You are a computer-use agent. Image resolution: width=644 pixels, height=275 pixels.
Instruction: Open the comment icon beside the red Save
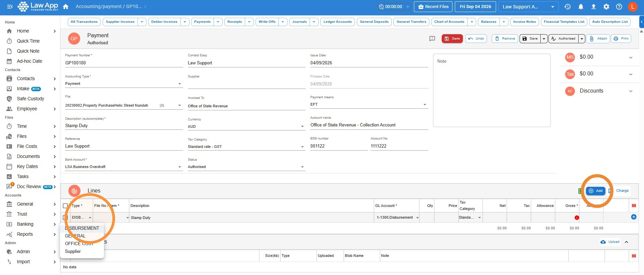pos(432,39)
